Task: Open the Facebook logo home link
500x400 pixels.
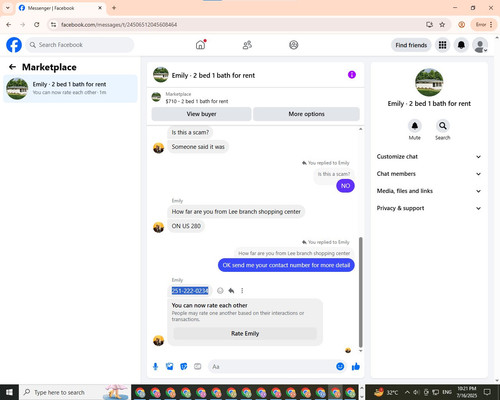Action: (14, 45)
